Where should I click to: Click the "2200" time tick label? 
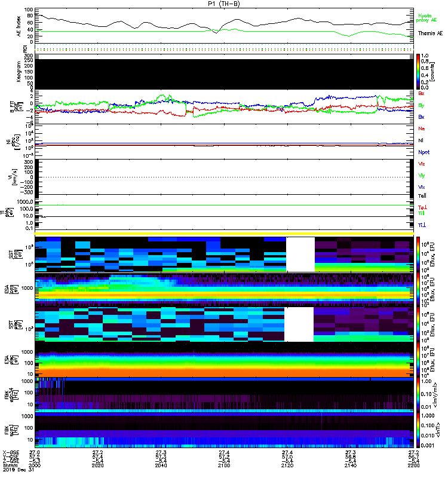click(413, 465)
